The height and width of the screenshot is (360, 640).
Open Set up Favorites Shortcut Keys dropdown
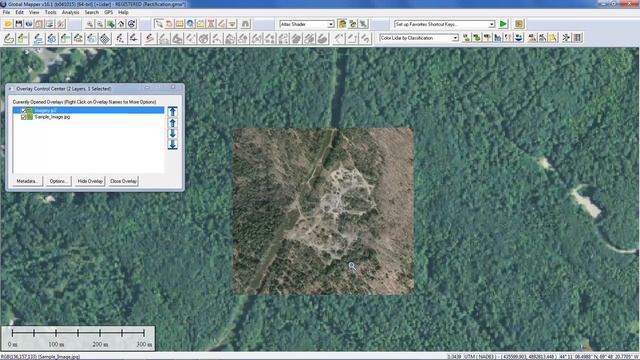[x=491, y=24]
